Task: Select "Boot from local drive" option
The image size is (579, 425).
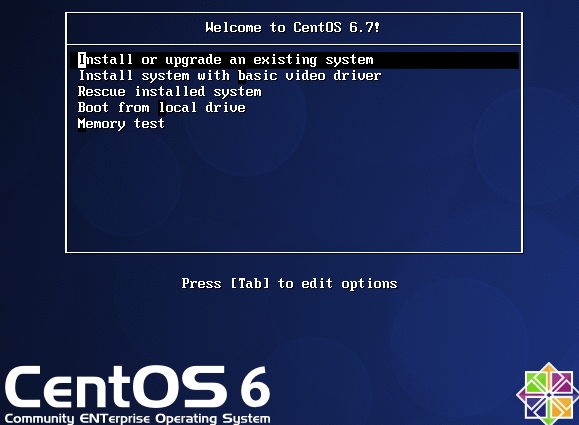Action: (162, 107)
